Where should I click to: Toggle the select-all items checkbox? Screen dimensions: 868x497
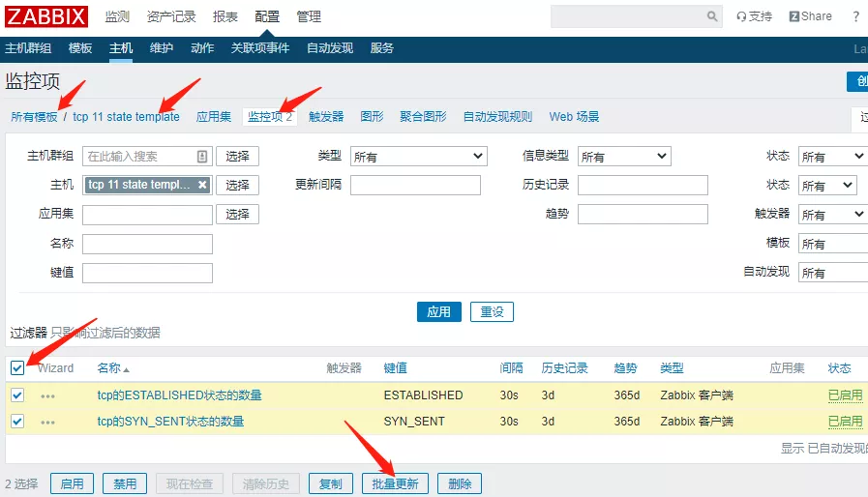coord(17,368)
